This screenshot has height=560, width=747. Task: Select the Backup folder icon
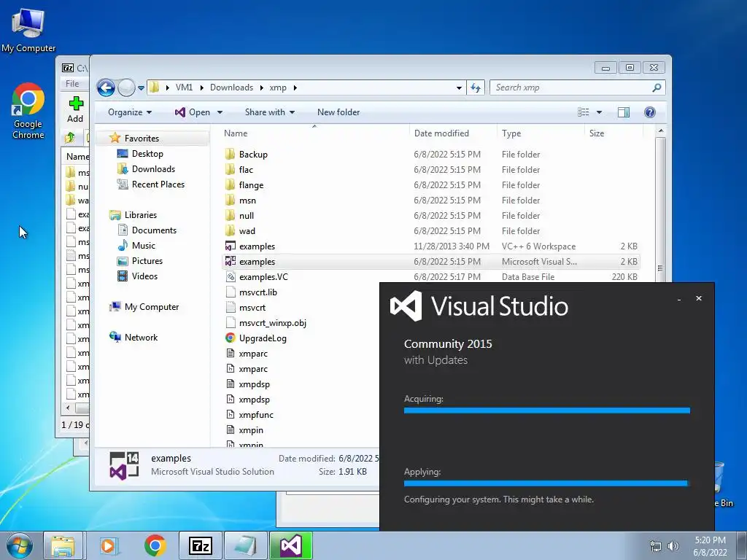coord(230,155)
